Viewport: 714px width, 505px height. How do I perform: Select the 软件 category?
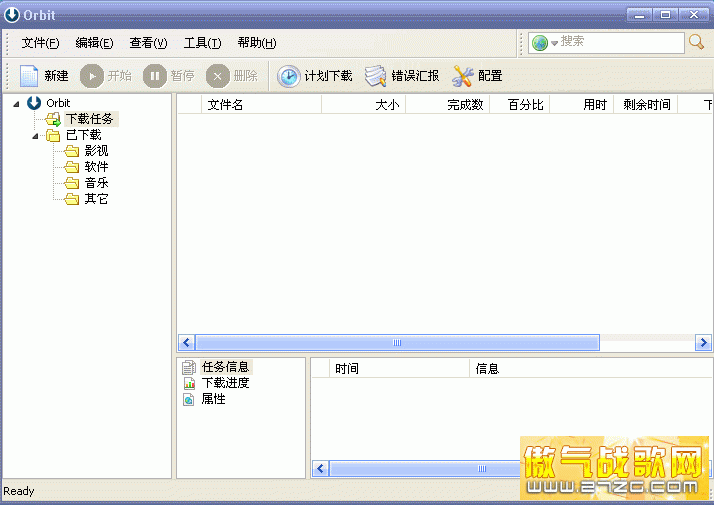pos(96,167)
